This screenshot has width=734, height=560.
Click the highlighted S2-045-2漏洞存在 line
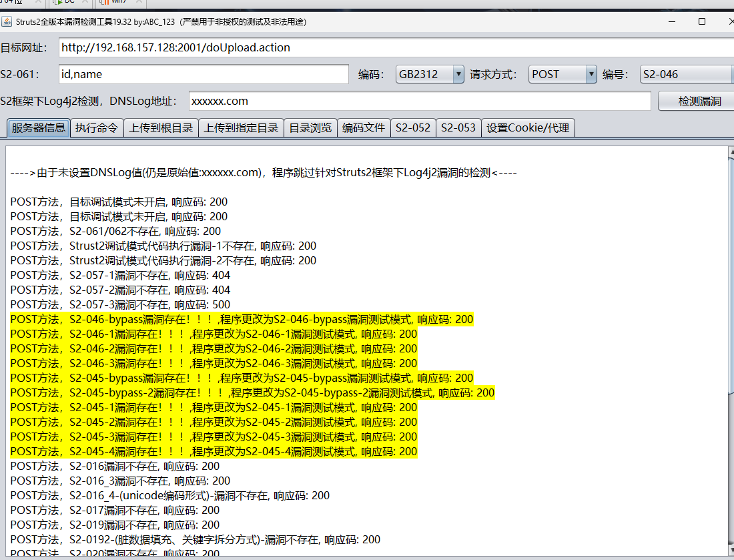pyautogui.click(x=214, y=423)
